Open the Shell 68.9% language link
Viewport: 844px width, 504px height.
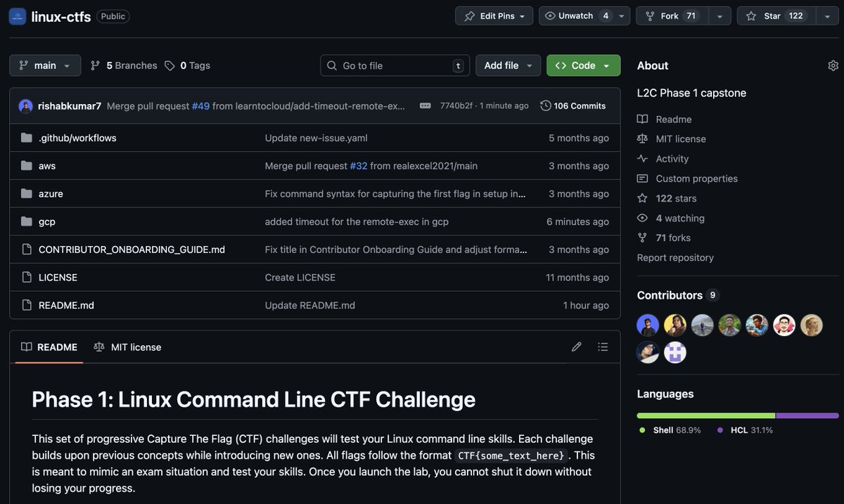(x=670, y=430)
